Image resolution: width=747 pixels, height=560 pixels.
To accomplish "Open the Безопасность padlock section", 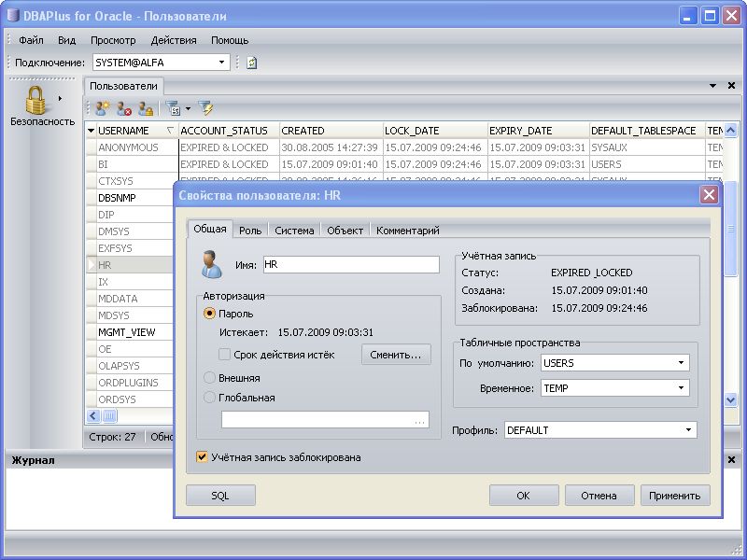I will coord(37,105).
